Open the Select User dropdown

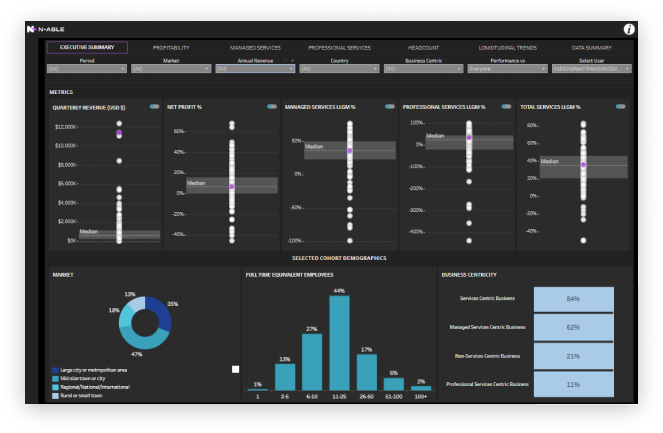click(592, 69)
